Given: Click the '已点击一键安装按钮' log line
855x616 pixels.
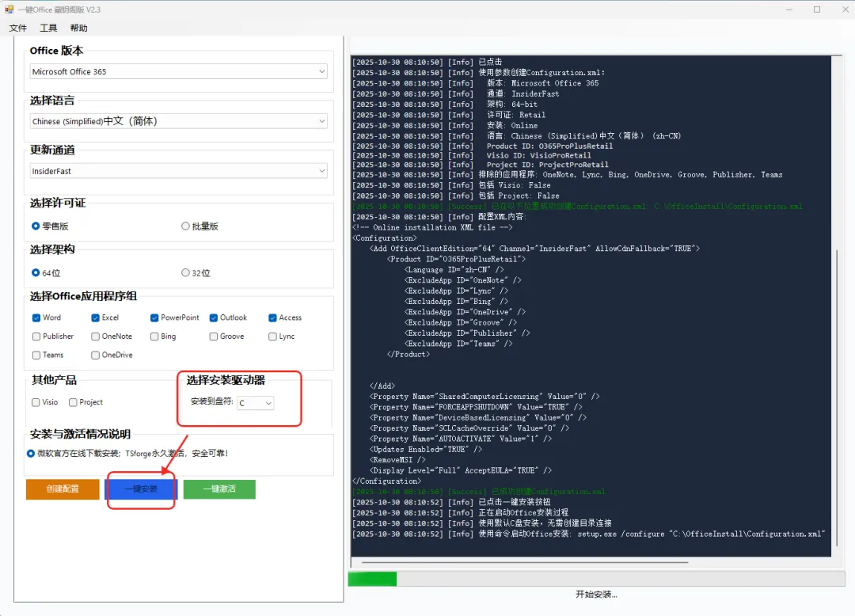Looking at the screenshot, I should click(451, 502).
